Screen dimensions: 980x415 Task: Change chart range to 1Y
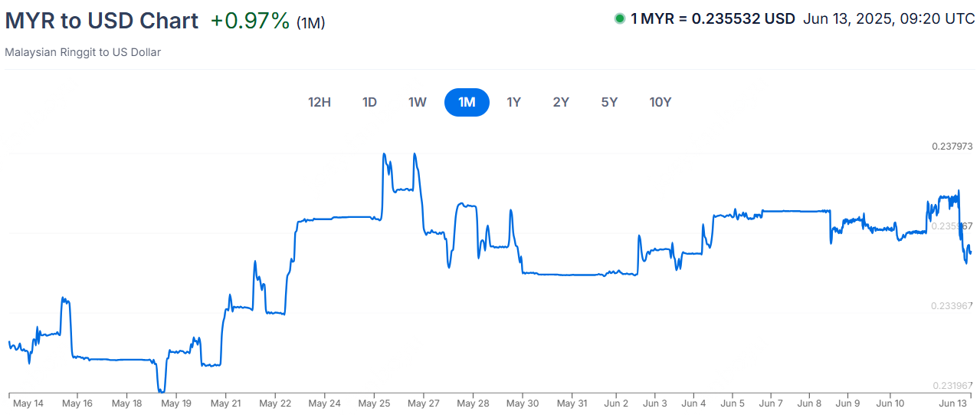point(513,102)
